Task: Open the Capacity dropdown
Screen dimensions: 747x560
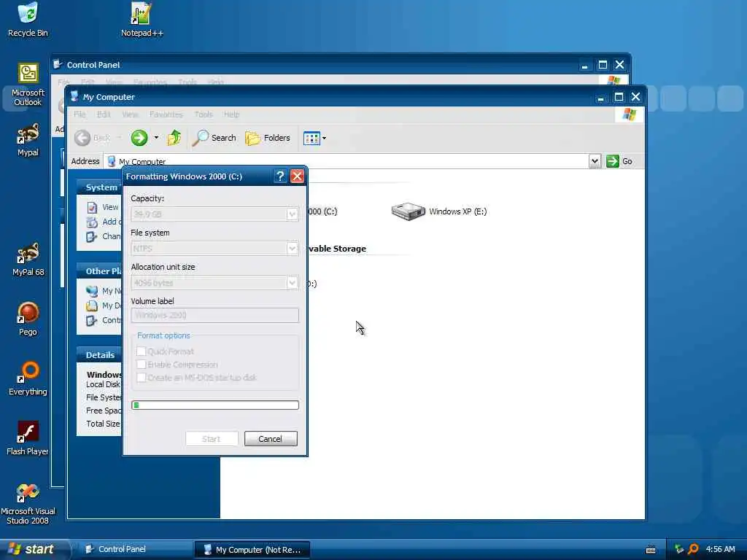Action: [292, 214]
